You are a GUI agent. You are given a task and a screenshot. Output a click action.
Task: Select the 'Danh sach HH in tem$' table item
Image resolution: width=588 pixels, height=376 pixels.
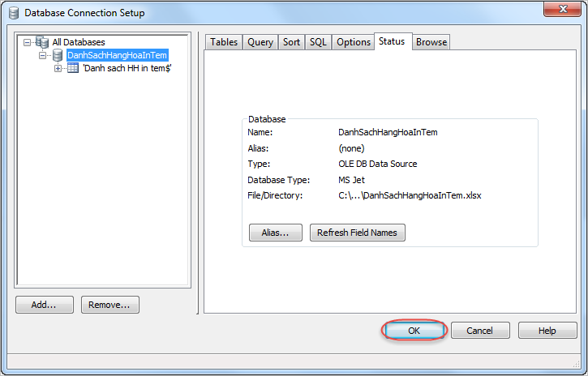[x=127, y=68]
